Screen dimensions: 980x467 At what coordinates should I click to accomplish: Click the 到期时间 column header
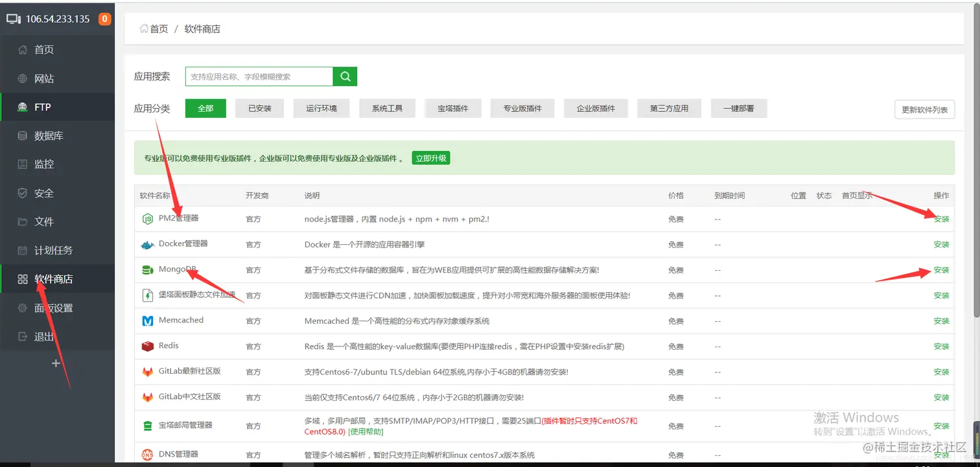(x=730, y=196)
